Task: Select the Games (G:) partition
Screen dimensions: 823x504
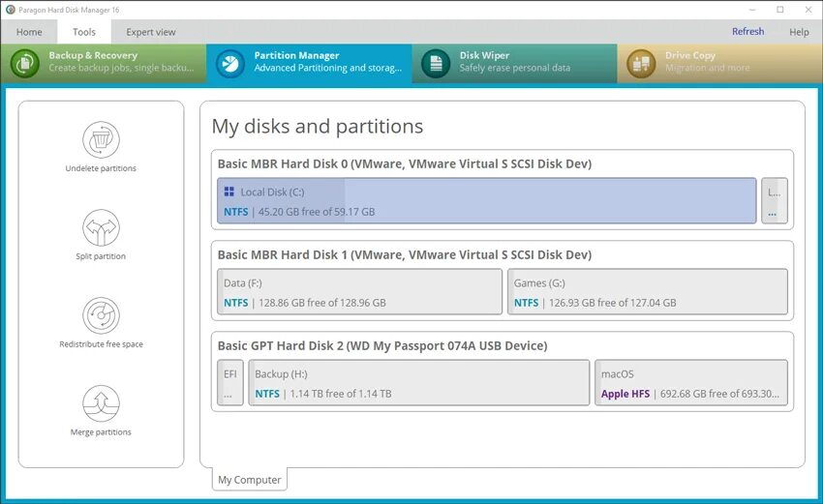Action: 648,291
